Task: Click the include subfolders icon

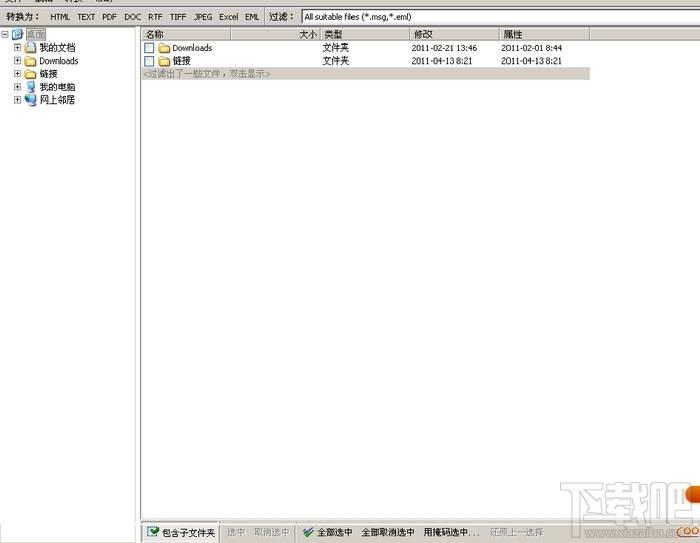Action: 153,531
